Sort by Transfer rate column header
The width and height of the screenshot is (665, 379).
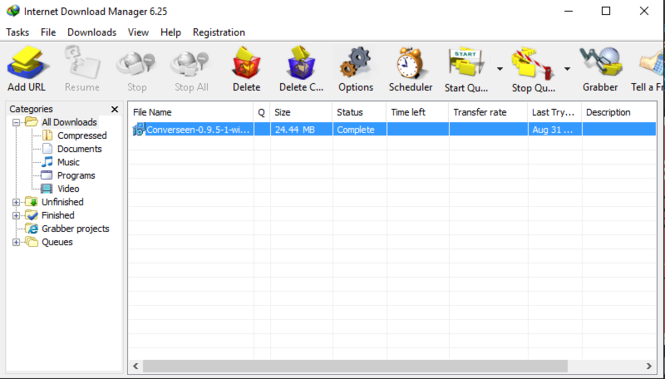click(x=488, y=112)
